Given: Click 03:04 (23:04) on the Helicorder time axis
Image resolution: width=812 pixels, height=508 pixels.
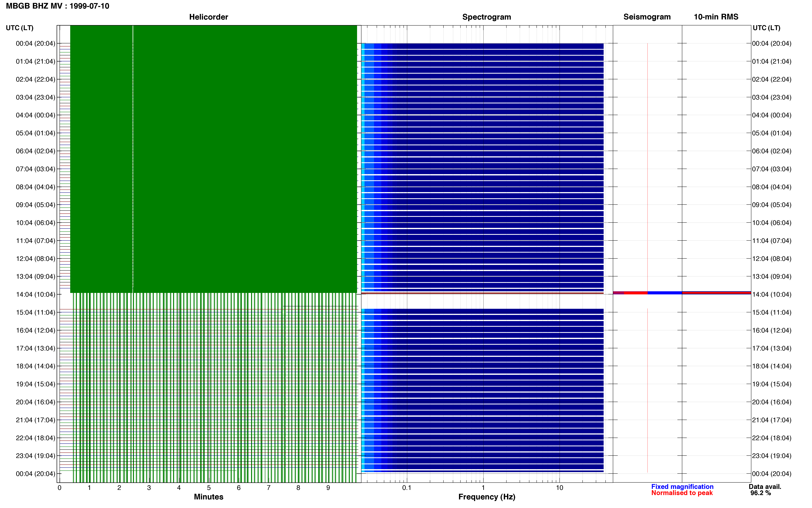Looking at the screenshot, I should tap(36, 97).
